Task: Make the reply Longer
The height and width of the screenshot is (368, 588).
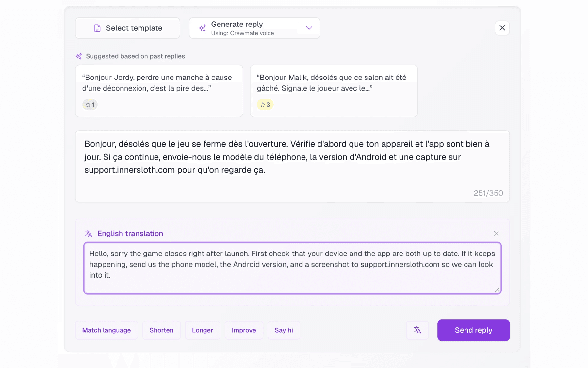Action: 203,330
